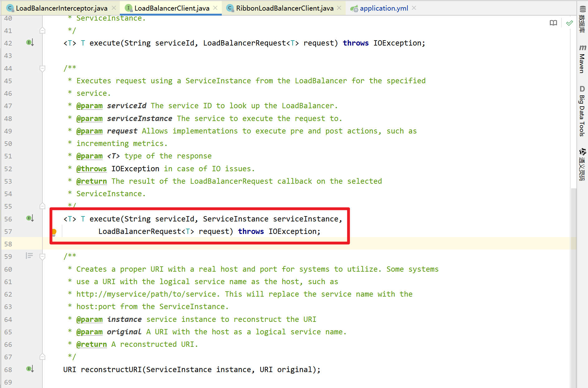Switch to LoadBalancerClient.java tab
This screenshot has width=588, height=388.
171,8
